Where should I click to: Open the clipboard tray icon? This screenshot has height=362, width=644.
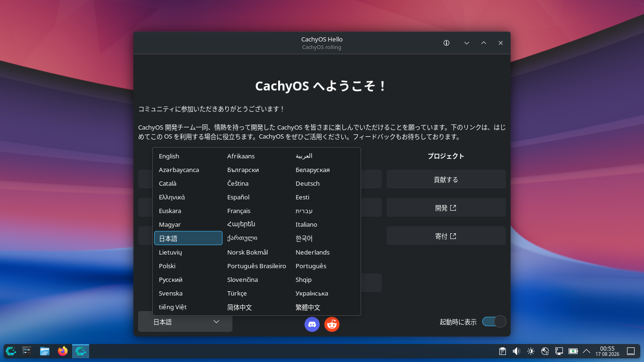503,351
